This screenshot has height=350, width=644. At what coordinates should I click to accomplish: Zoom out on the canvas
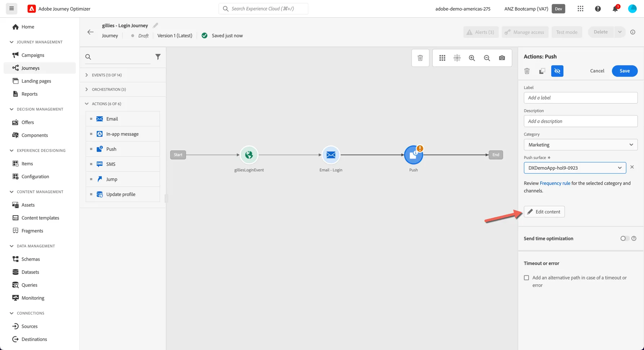[x=487, y=58]
